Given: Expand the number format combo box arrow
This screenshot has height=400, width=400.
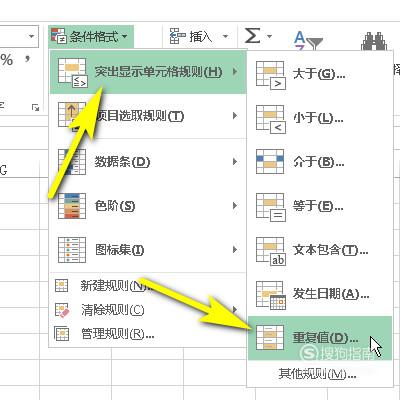Looking at the screenshot, I should pos(32,36).
